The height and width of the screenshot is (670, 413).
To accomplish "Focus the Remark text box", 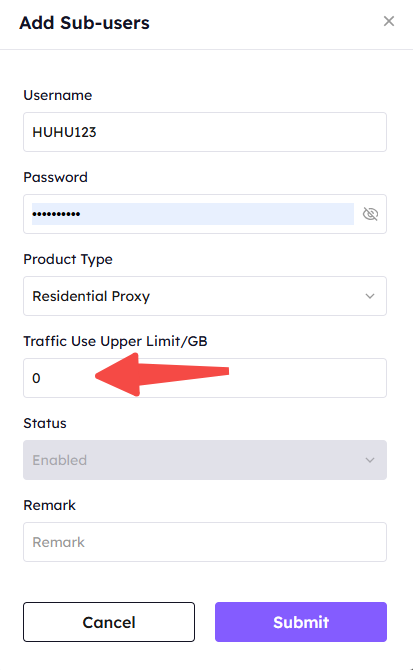I will (x=205, y=542).
